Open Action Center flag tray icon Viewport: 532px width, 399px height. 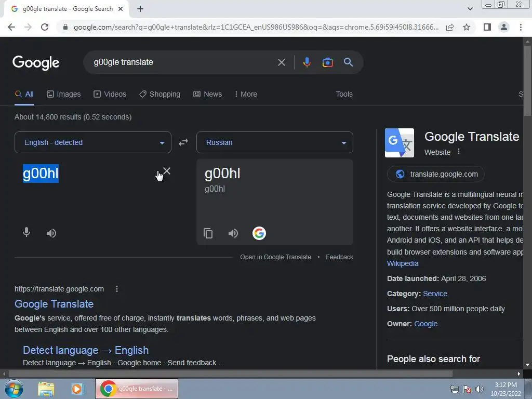(x=467, y=389)
